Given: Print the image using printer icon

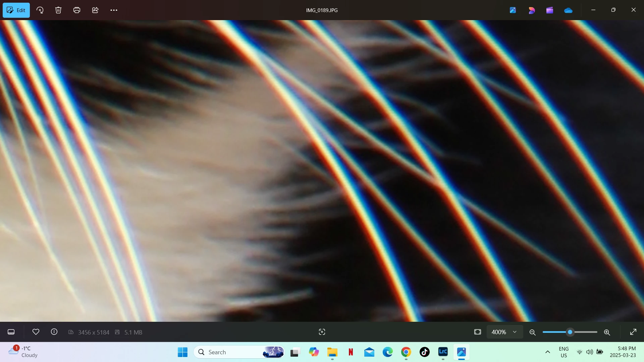Looking at the screenshot, I should tap(77, 10).
